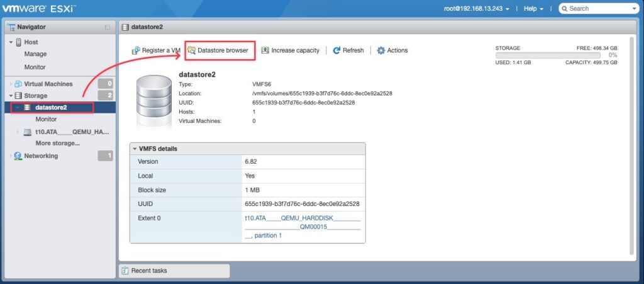Viewport: 644px width, 284px height.
Task: Open Monitor under datastore2
Action: [47, 119]
